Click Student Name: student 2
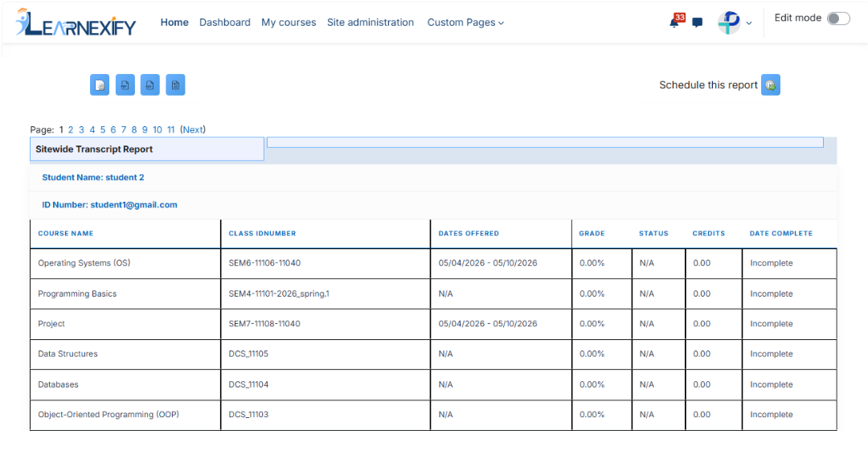Image resolution: width=868 pixels, height=455 pixels. [x=93, y=178]
